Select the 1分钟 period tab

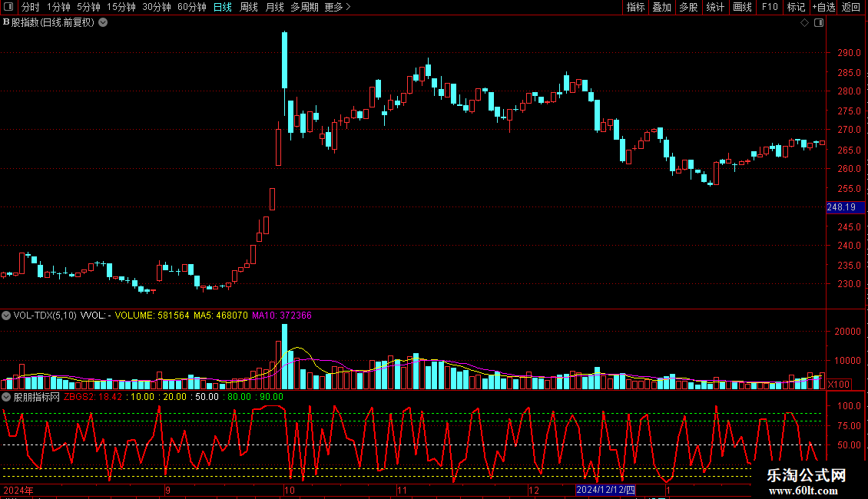pyautogui.click(x=58, y=7)
